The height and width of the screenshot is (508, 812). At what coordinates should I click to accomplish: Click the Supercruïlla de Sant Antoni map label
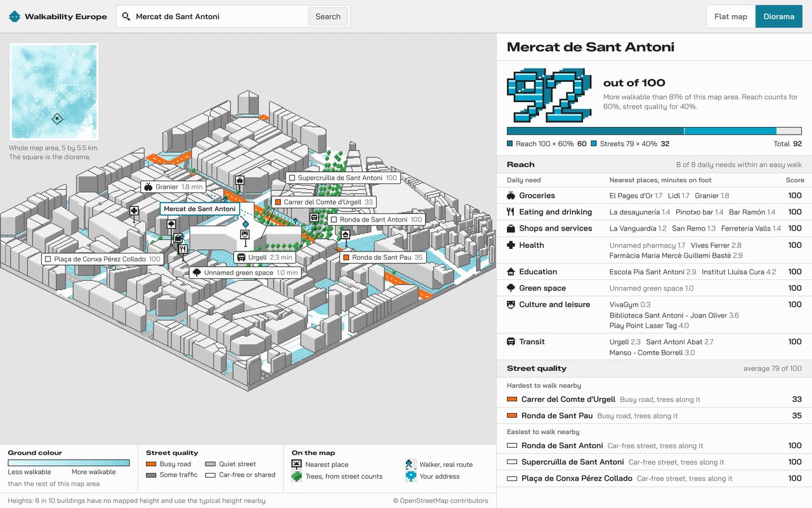tap(343, 178)
